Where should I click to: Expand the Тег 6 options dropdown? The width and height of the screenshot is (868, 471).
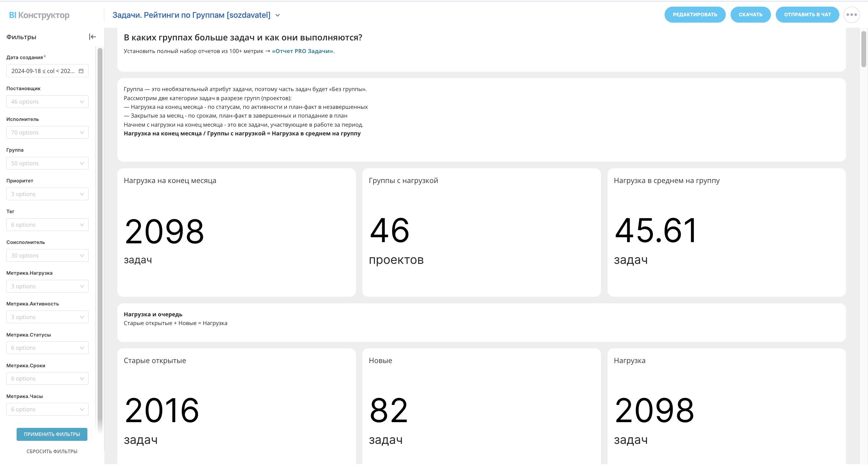point(47,225)
